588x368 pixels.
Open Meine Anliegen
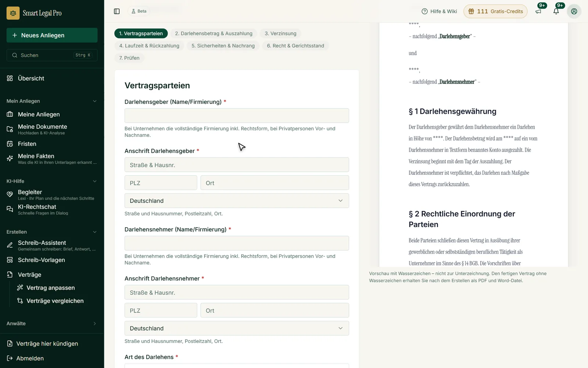52,114
